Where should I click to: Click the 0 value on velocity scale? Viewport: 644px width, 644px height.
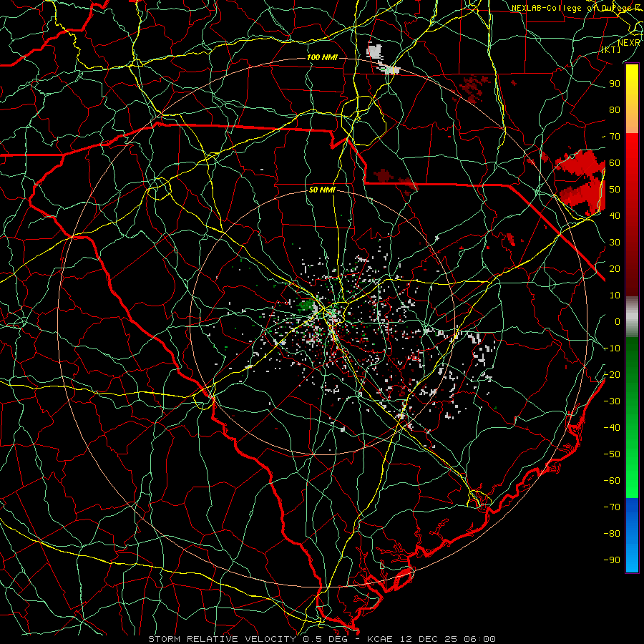click(618, 321)
